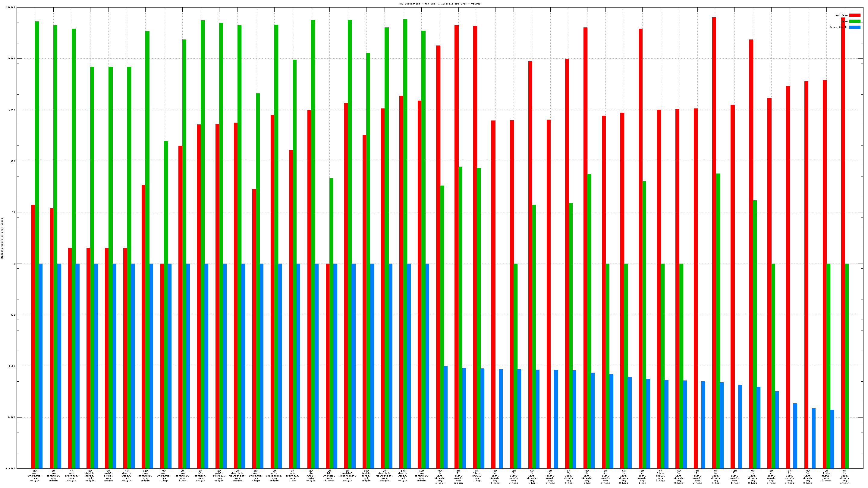Click the zen.spamhaus.org 3 hops label
The width and height of the screenshot is (868, 488).
click(256, 476)
